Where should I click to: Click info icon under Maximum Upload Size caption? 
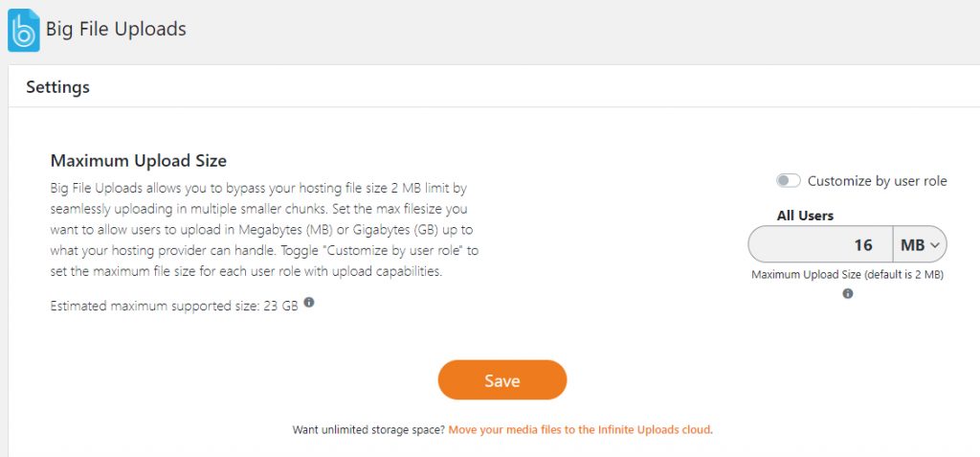coord(848,294)
